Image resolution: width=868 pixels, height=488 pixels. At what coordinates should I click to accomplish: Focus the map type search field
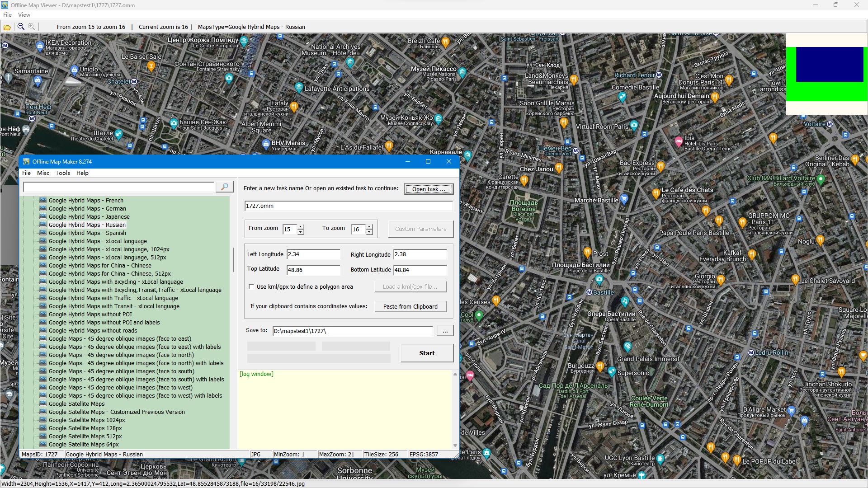tap(119, 187)
